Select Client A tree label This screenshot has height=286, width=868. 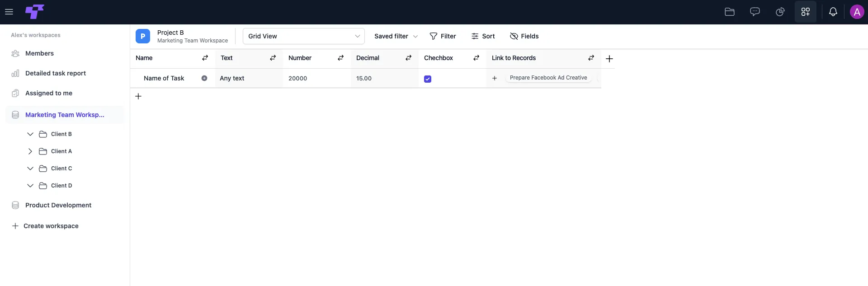(61, 151)
